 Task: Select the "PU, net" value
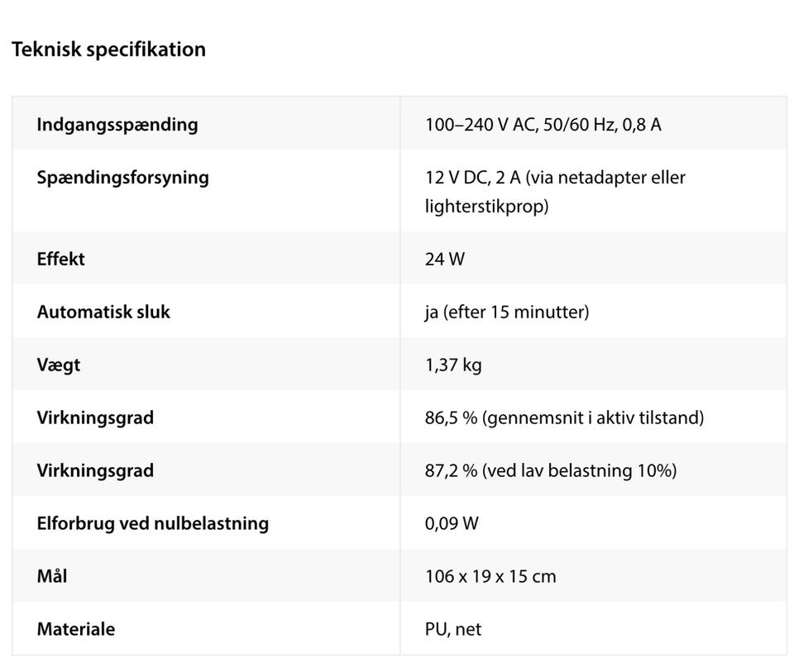coord(453,629)
